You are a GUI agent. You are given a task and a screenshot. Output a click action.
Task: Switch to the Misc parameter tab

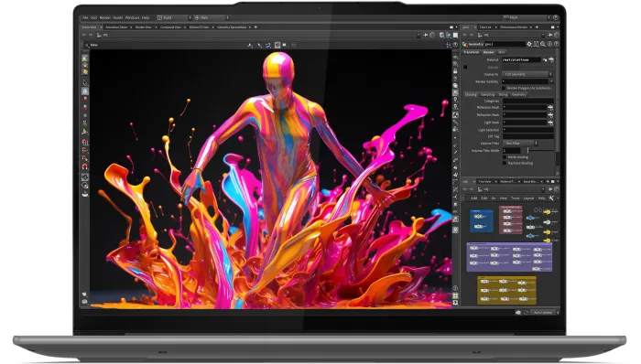[x=502, y=52]
